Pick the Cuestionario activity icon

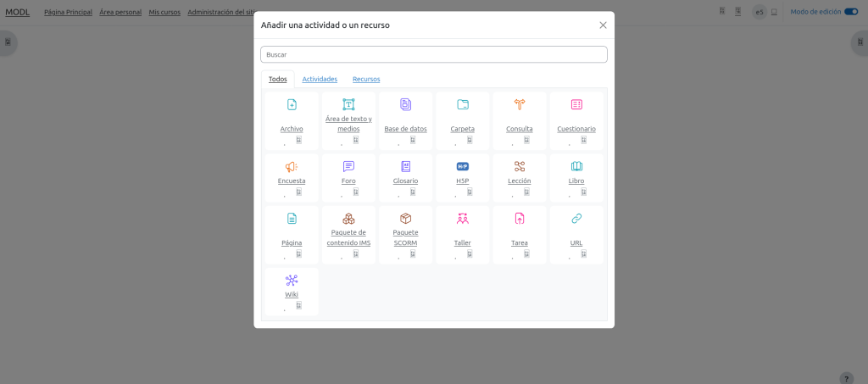[x=576, y=105]
